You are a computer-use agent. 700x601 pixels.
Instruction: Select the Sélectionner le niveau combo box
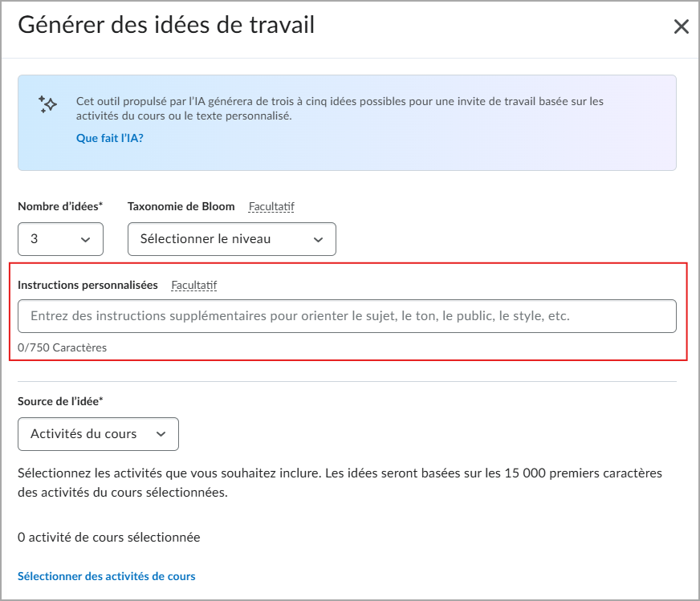(x=231, y=239)
